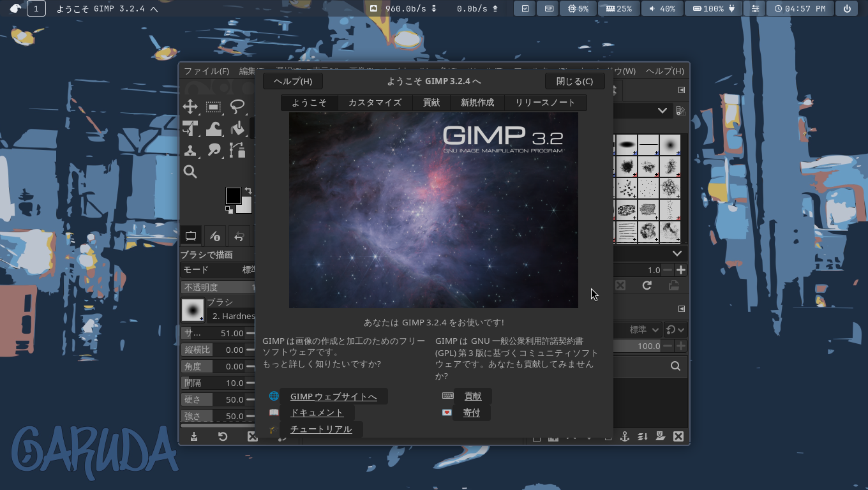Open the brushes panel configuration menu arrow
Image resolution: width=868 pixels, height=490 pixels.
682,90
